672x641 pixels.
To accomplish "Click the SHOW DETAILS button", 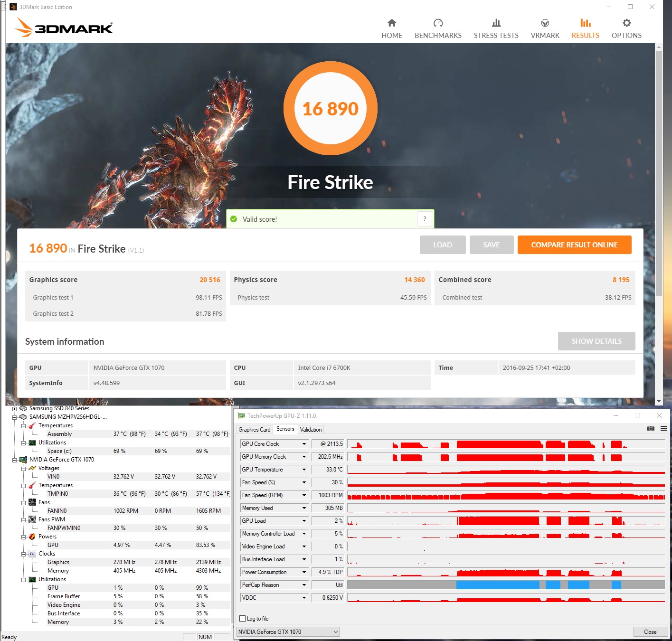I will click(x=596, y=341).
